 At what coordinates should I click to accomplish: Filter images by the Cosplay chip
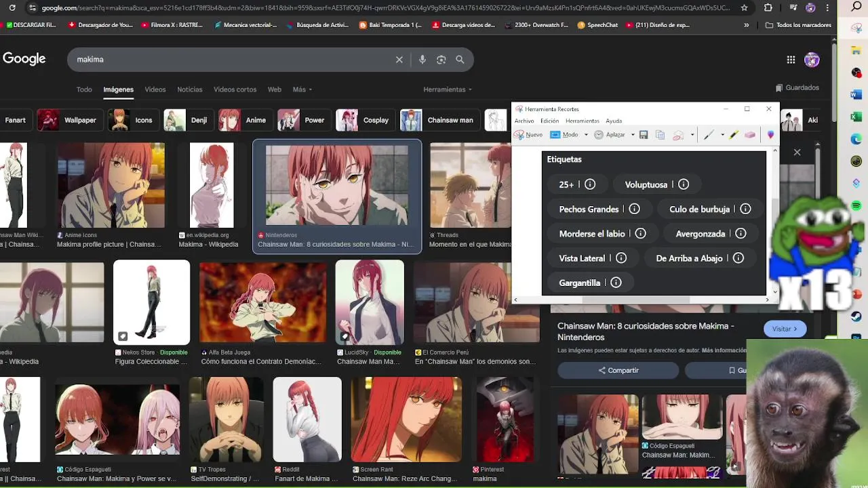tap(365, 120)
